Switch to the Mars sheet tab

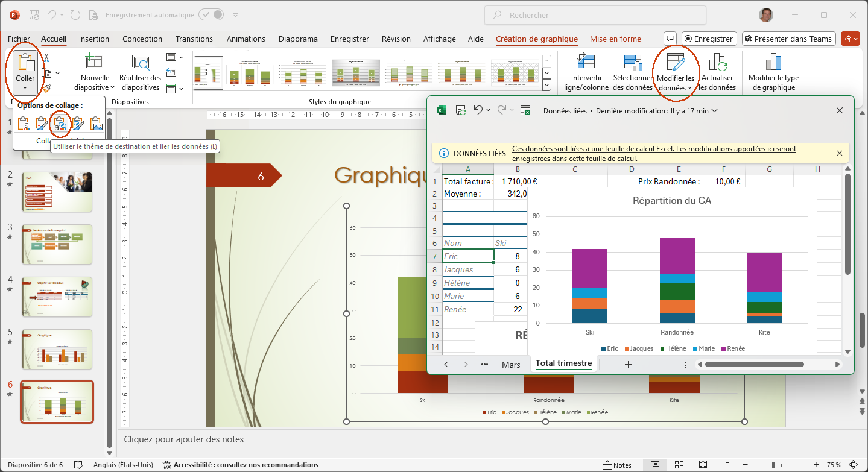[x=511, y=365]
